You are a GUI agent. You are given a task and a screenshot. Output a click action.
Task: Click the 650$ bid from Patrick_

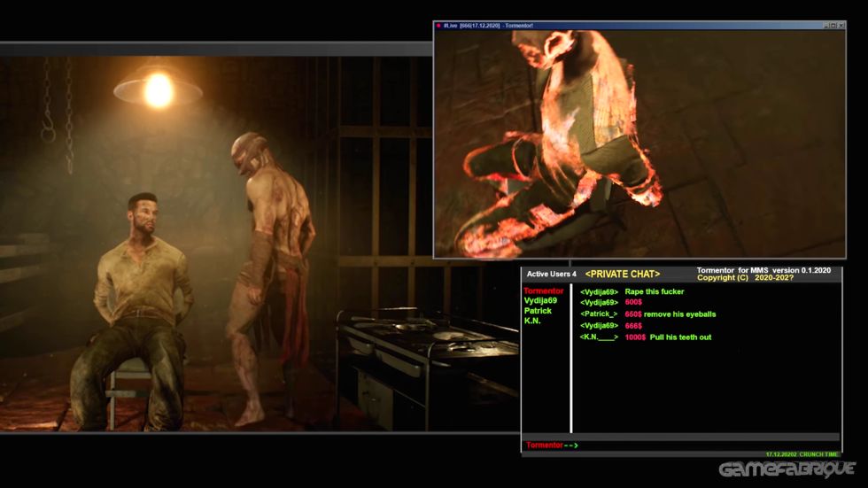tap(633, 314)
